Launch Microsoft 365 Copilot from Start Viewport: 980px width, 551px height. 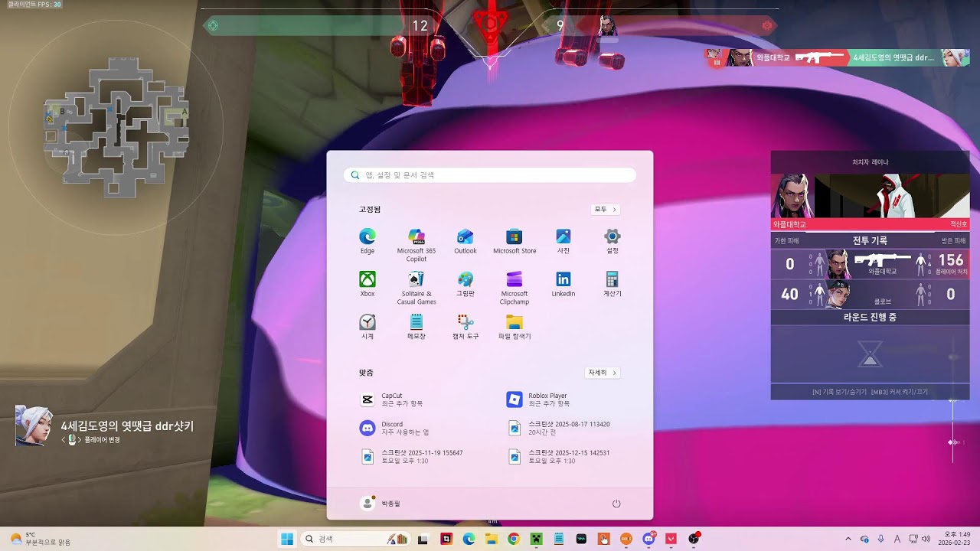click(416, 245)
